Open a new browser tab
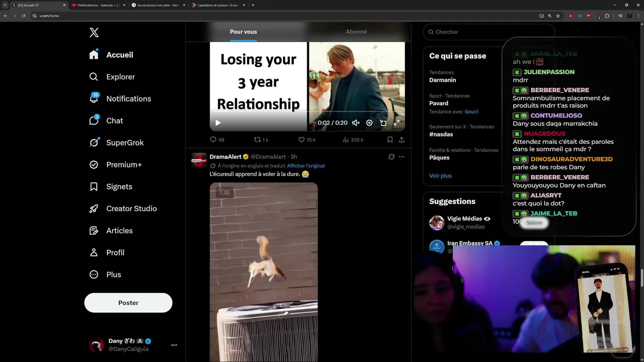Image resolution: width=644 pixels, height=362 pixels. tap(253, 5)
